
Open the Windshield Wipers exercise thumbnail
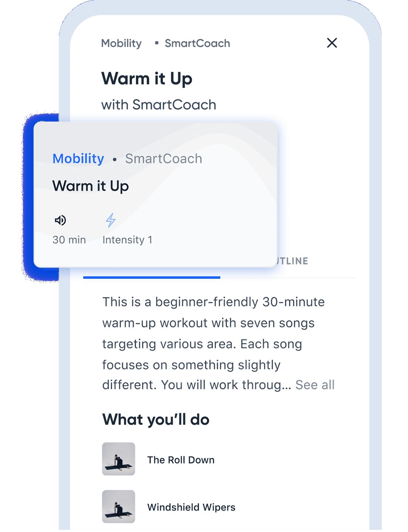pyautogui.click(x=118, y=506)
